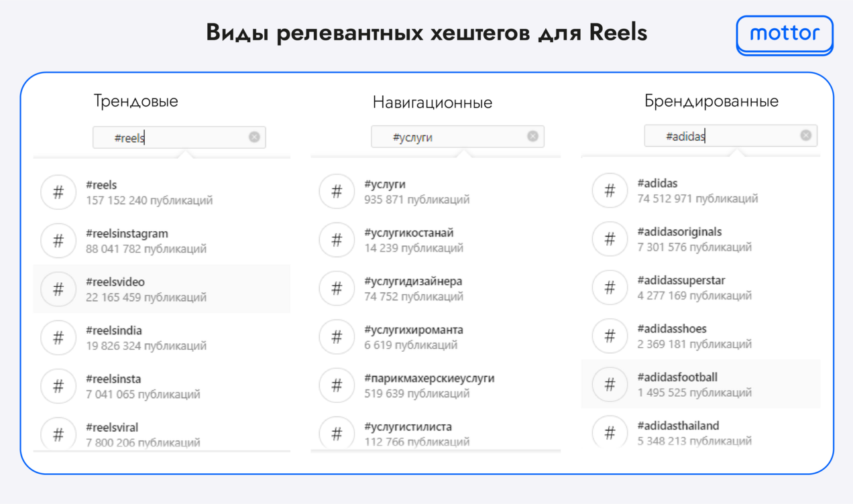The image size is (853, 504).
Task: Click the title "Виды релевантных хештегов для Reels"
Action: (427, 33)
